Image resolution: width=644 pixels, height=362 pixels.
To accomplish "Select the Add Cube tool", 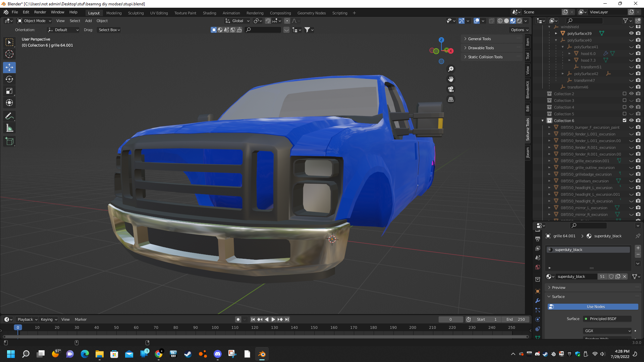I will pos(9,141).
